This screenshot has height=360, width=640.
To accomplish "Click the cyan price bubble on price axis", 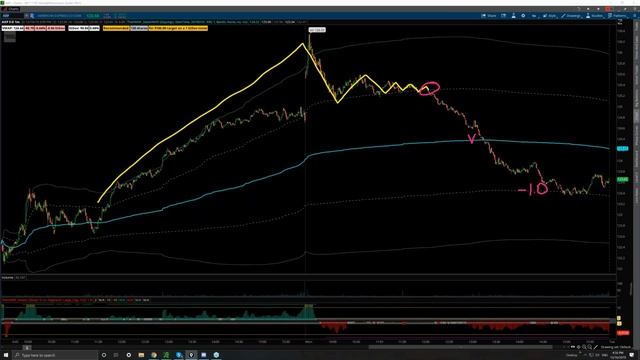I will pos(622,149).
